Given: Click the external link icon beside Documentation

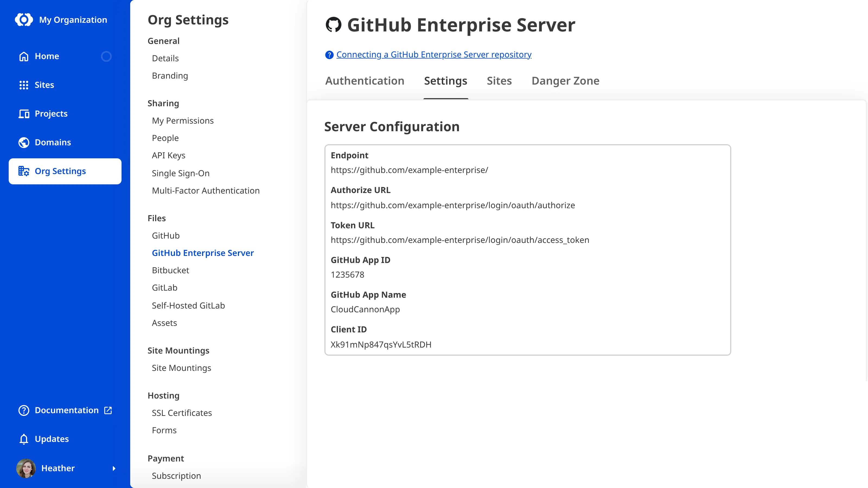Looking at the screenshot, I should (108, 410).
